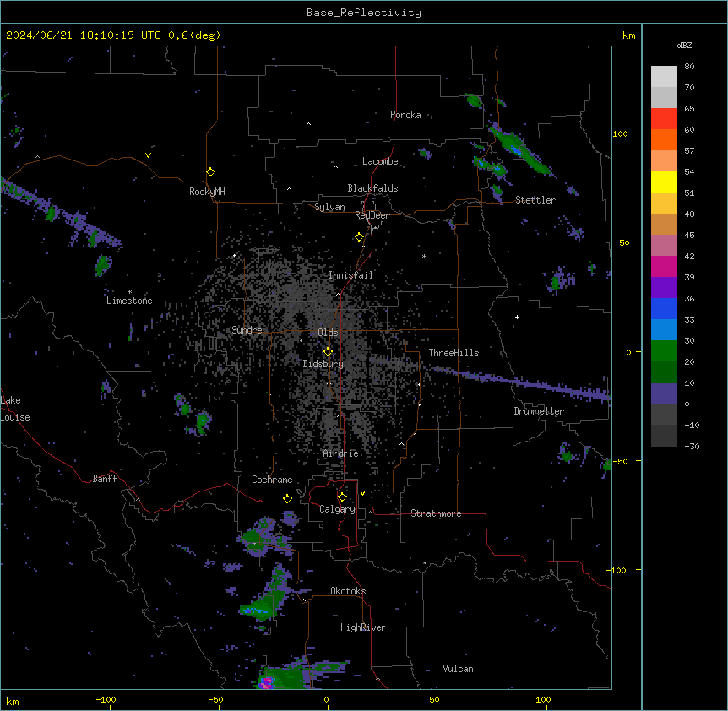Click the white asterisk marker above Limestone
728x711 pixels.
point(129,292)
